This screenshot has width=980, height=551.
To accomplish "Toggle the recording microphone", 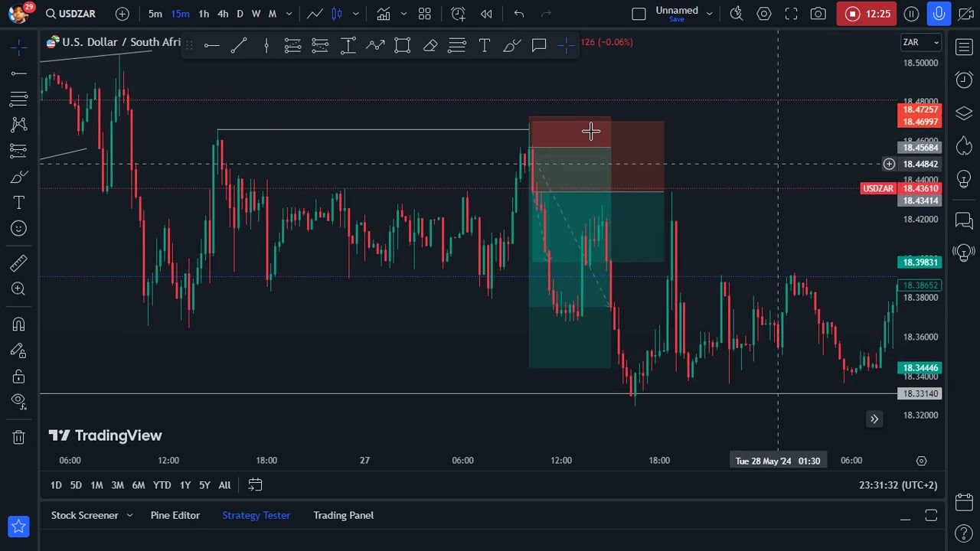I will click(x=939, y=14).
